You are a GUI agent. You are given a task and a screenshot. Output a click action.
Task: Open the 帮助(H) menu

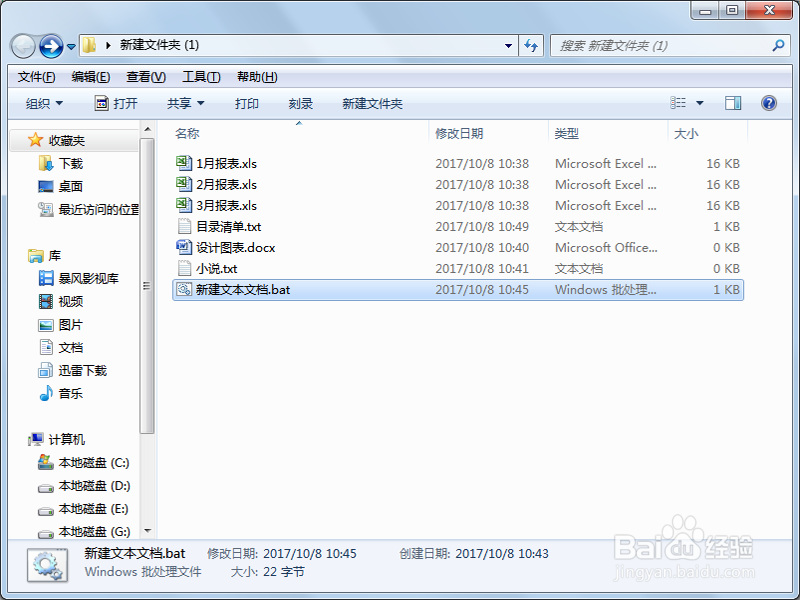pyautogui.click(x=257, y=77)
